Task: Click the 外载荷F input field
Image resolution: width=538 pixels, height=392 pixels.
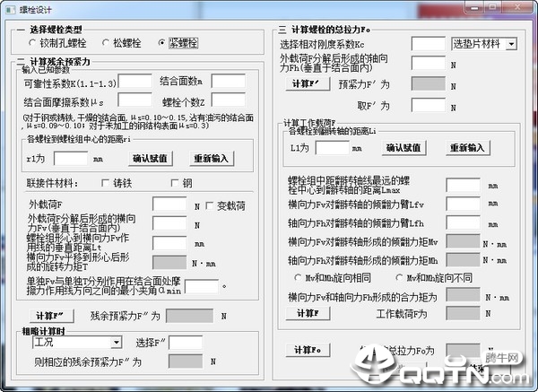Action: click(169, 204)
